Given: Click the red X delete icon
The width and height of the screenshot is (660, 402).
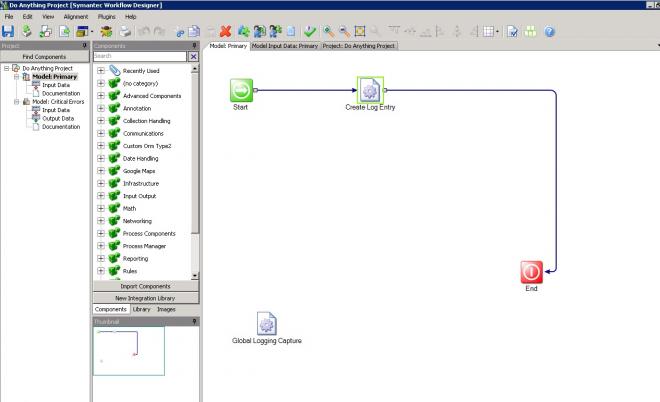Looking at the screenshot, I should pyautogui.click(x=226, y=31).
